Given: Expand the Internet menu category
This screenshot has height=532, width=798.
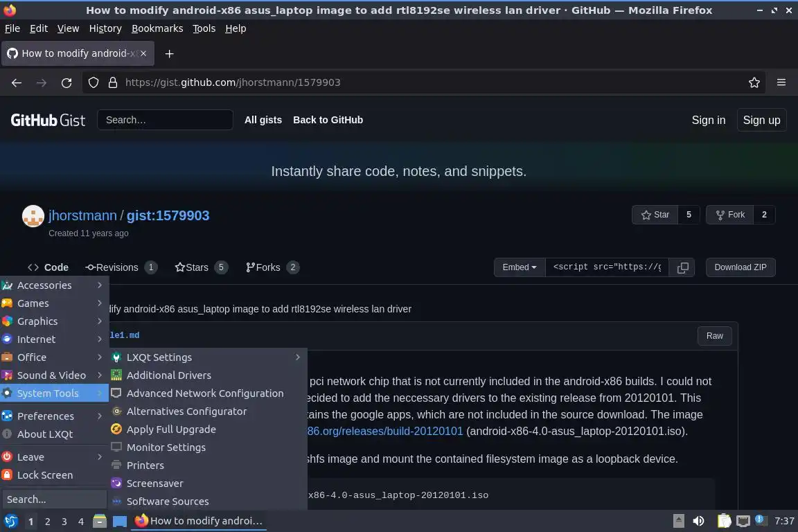Looking at the screenshot, I should [x=54, y=339].
